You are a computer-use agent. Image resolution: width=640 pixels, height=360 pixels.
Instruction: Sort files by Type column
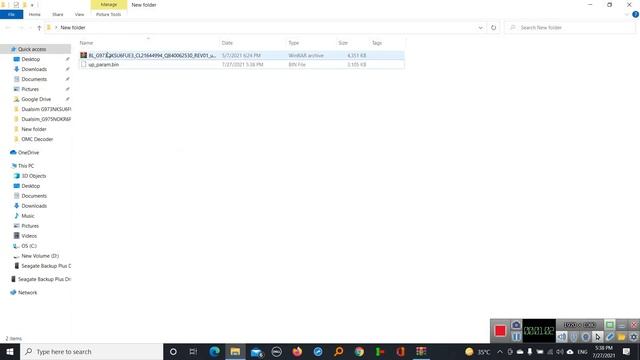(x=293, y=43)
